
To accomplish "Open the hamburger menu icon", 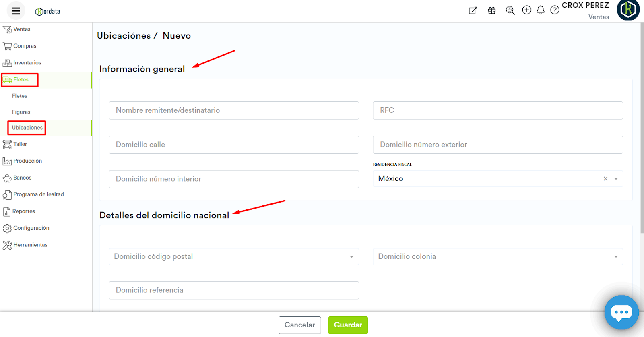I will [x=16, y=11].
